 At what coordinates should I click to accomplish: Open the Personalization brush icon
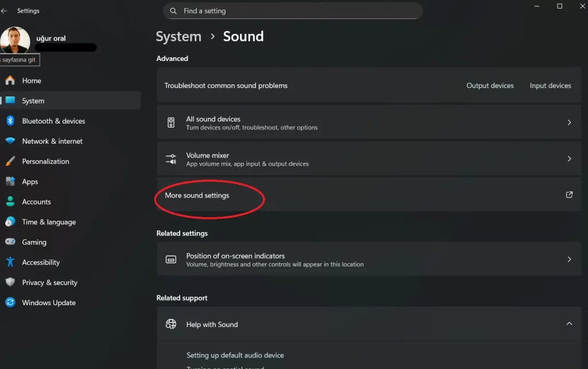pos(11,161)
